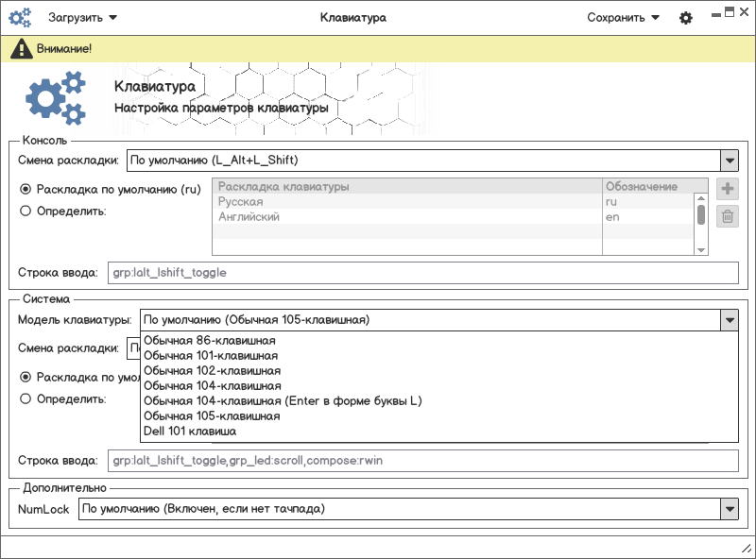Expand console 'Смена раскладки' dropdown
The image size is (756, 559).
click(728, 160)
